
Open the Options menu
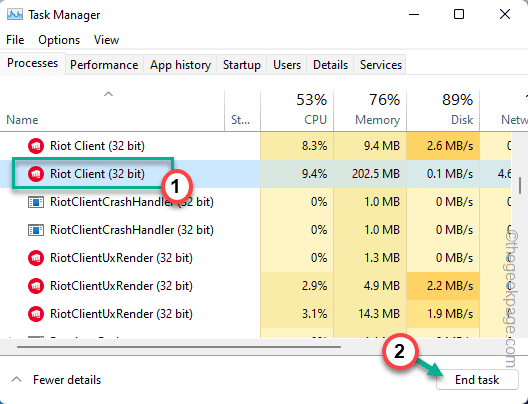(x=59, y=40)
